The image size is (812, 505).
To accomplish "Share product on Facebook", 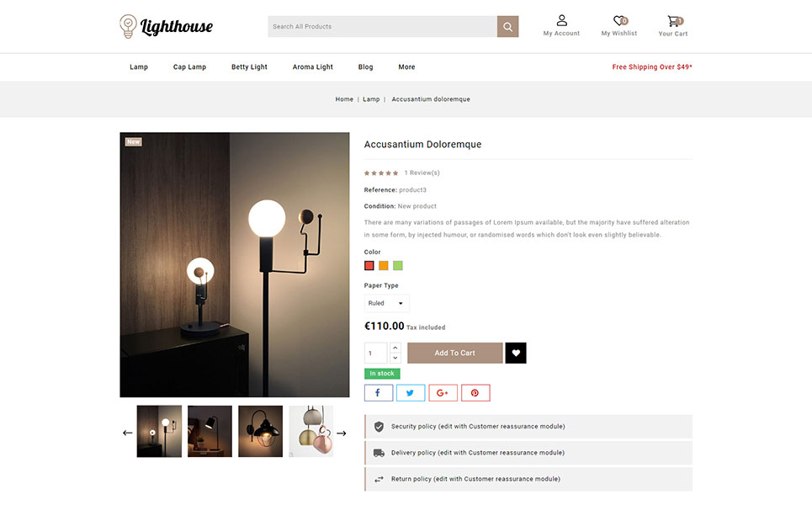I will (379, 392).
